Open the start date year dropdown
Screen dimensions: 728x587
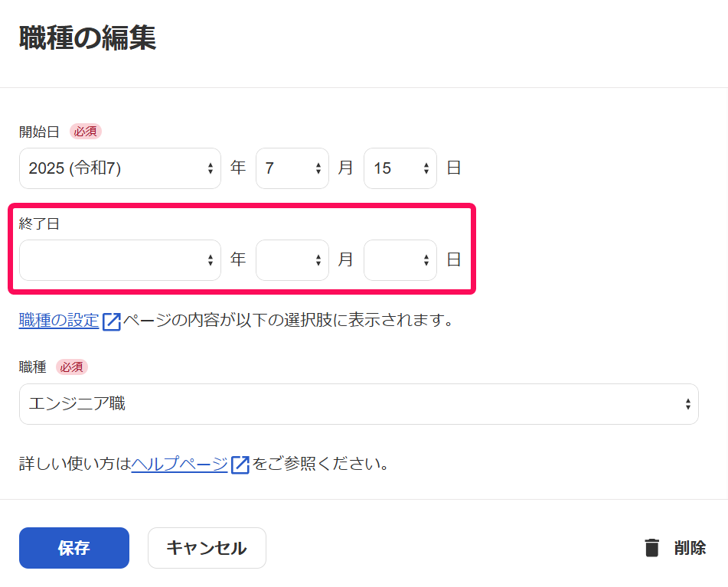pyautogui.click(x=119, y=168)
